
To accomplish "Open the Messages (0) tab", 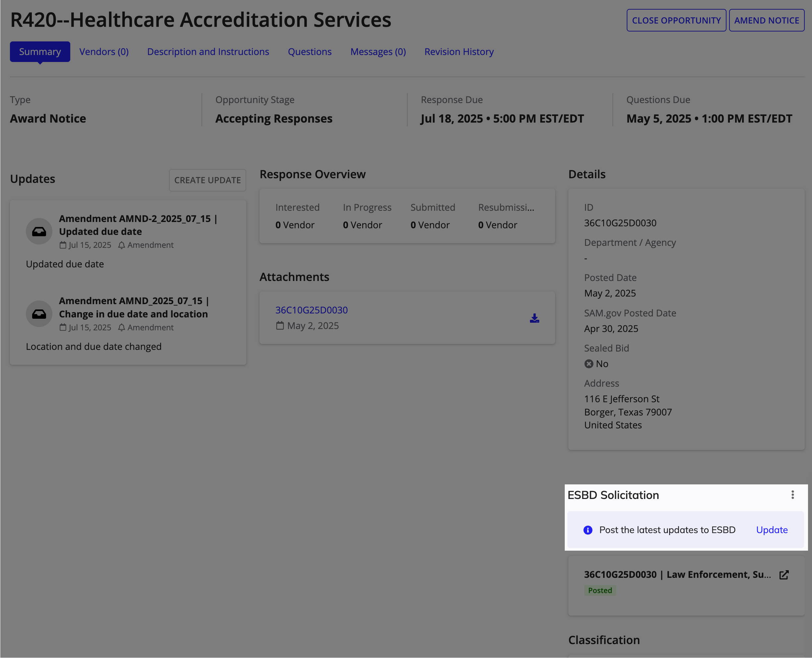I will tap(378, 52).
